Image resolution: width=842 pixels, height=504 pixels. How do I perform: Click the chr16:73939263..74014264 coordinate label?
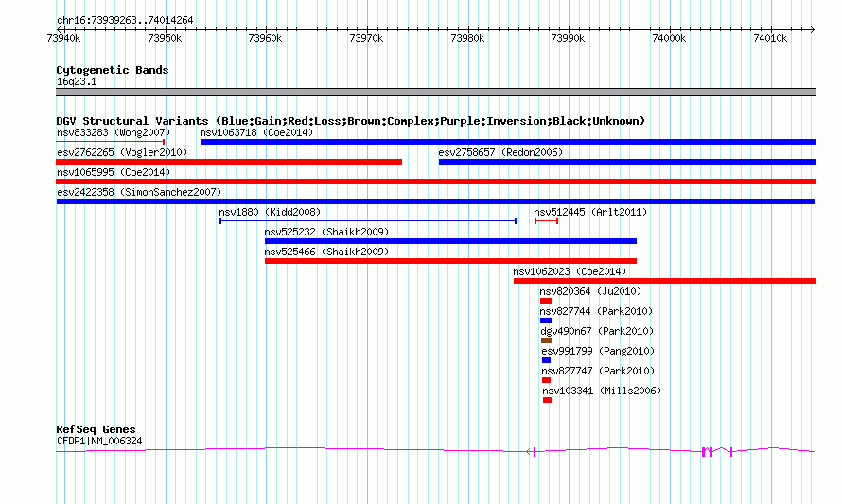coord(125,20)
